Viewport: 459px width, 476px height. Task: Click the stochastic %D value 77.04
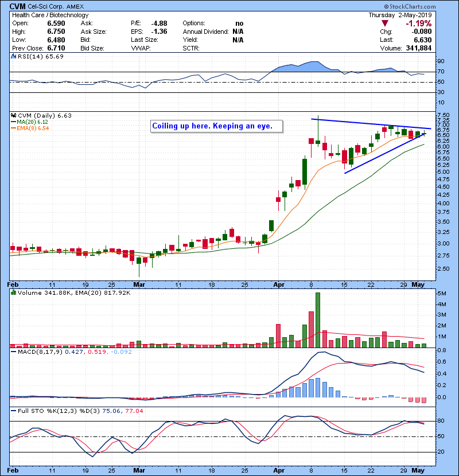tap(134, 411)
